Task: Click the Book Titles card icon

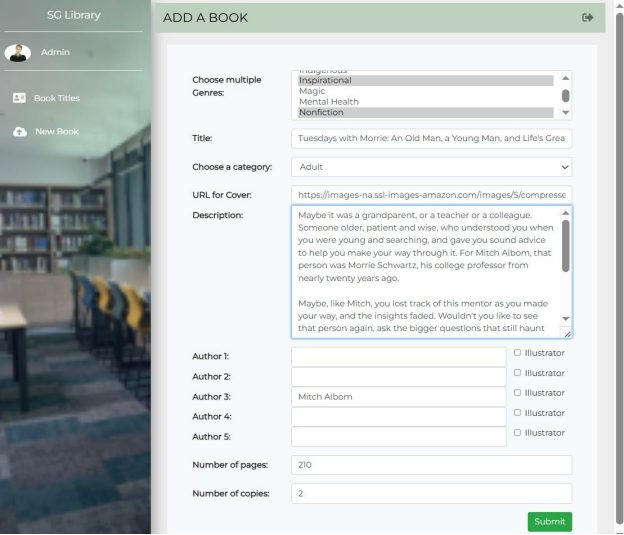Action: pyautogui.click(x=19, y=98)
